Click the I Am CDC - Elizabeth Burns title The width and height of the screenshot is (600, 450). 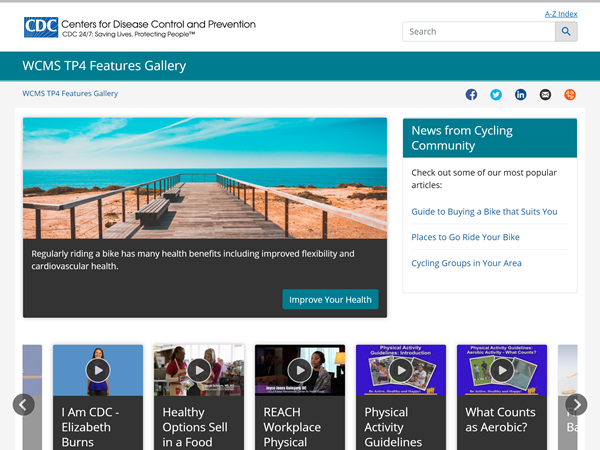coord(90,427)
